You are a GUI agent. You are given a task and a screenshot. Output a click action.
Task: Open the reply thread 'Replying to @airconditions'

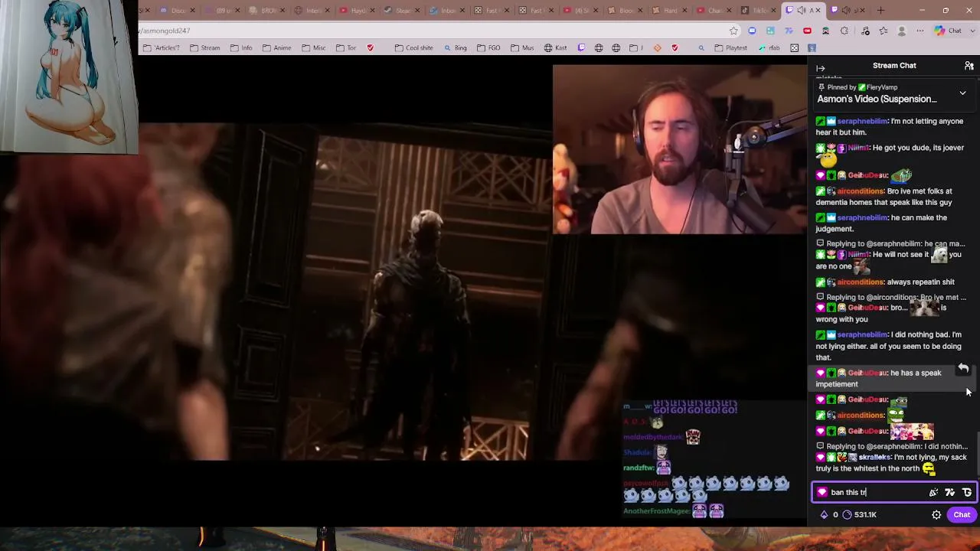891,297
